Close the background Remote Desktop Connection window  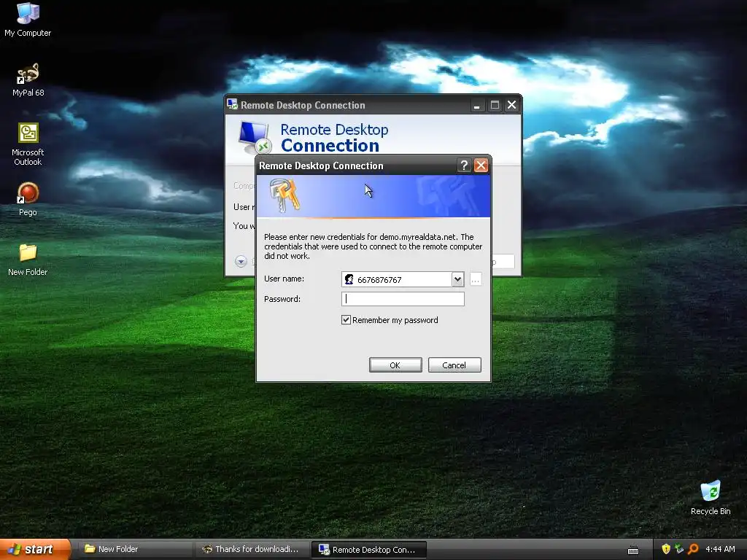511,105
